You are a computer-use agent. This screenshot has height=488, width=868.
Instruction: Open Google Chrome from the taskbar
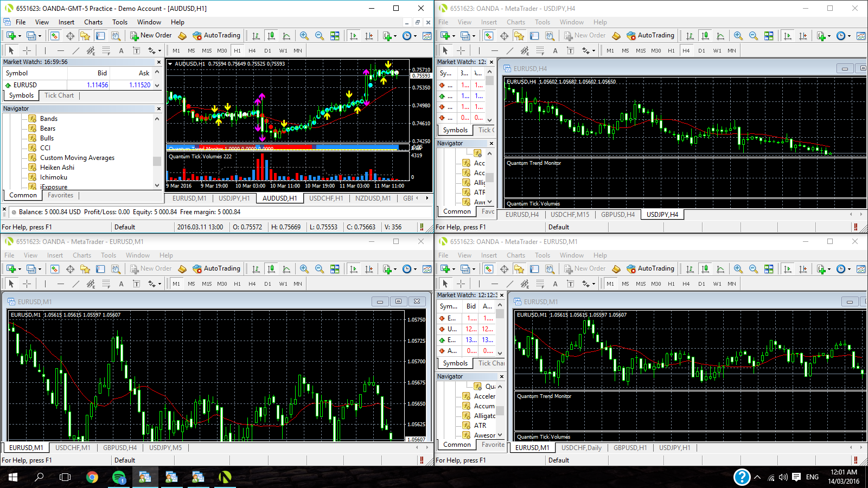(x=92, y=477)
